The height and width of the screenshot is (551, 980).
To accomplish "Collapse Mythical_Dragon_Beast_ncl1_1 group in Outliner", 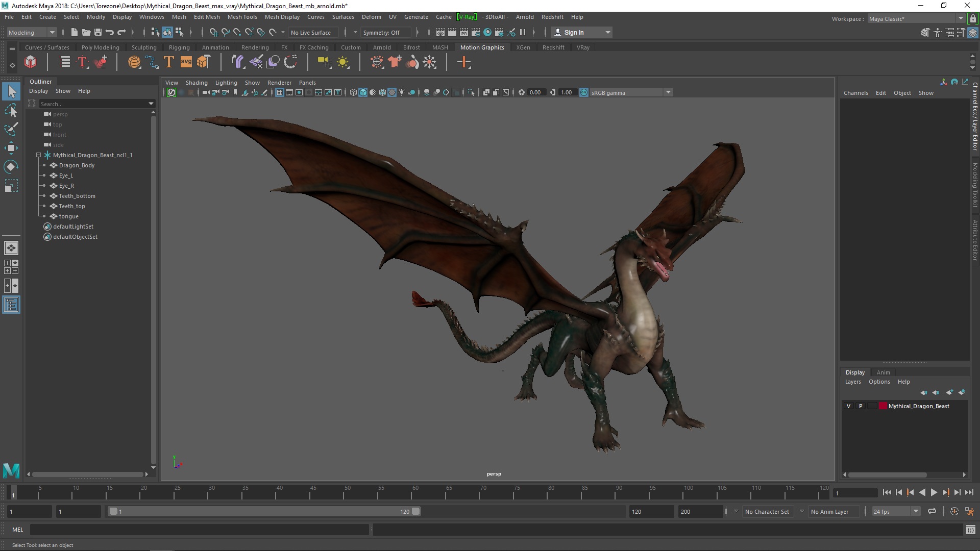I will click(x=38, y=155).
